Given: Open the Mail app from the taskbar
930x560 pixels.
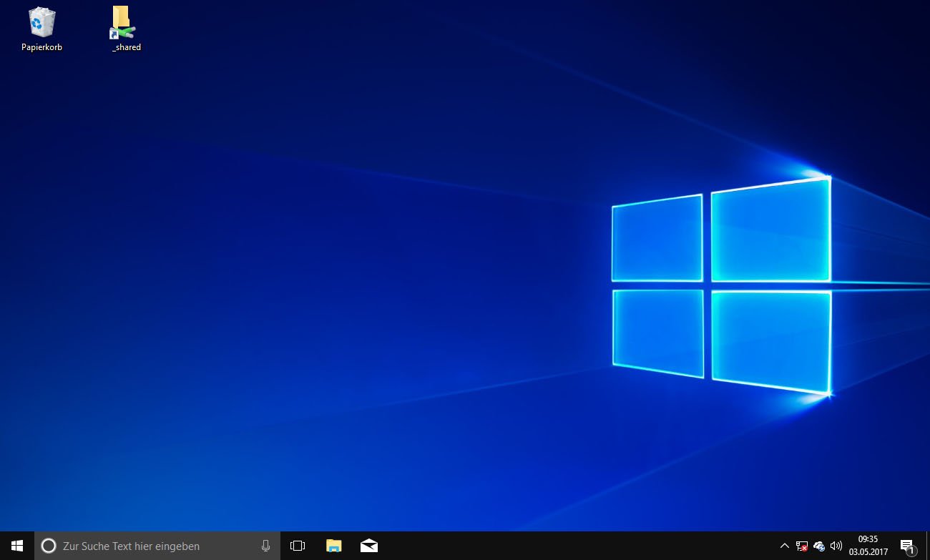Looking at the screenshot, I should point(369,546).
